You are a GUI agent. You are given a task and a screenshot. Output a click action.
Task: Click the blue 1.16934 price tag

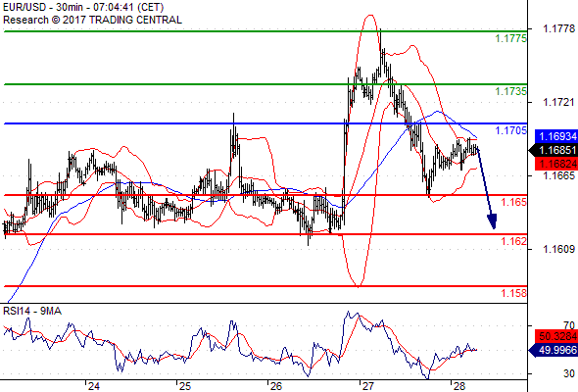click(556, 136)
